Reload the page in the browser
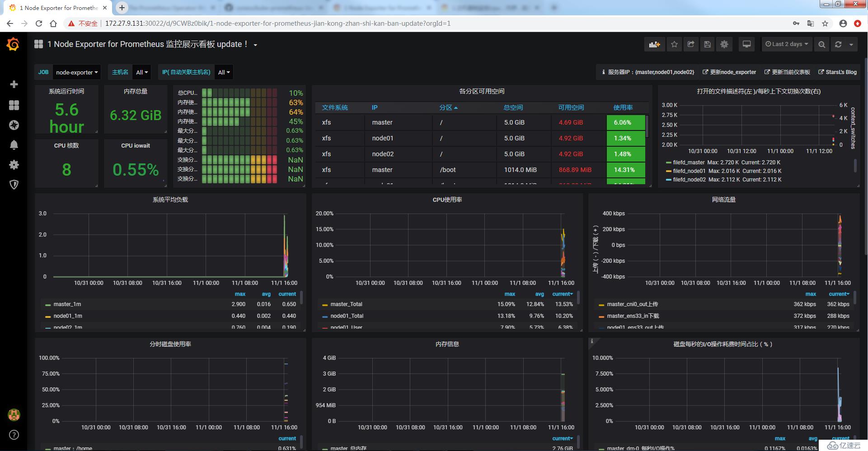This screenshot has width=868, height=451. tap(39, 23)
